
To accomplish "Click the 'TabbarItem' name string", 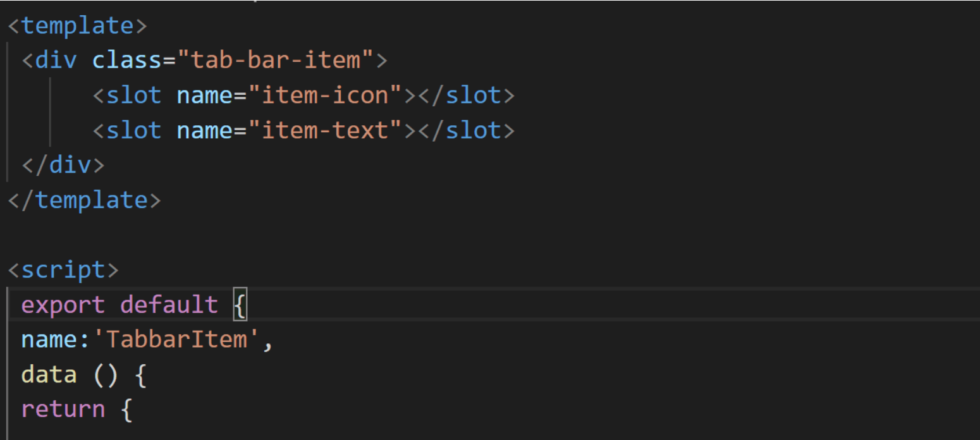I will pos(177,339).
